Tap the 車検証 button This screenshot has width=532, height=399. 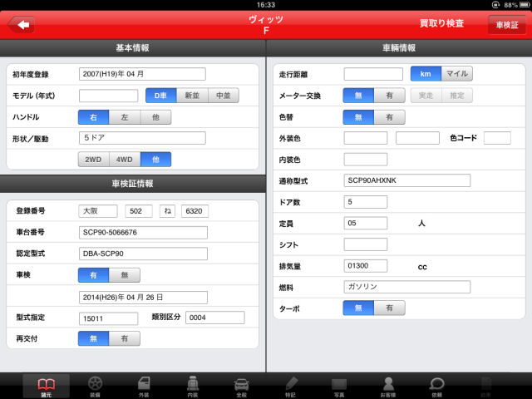[x=507, y=25]
